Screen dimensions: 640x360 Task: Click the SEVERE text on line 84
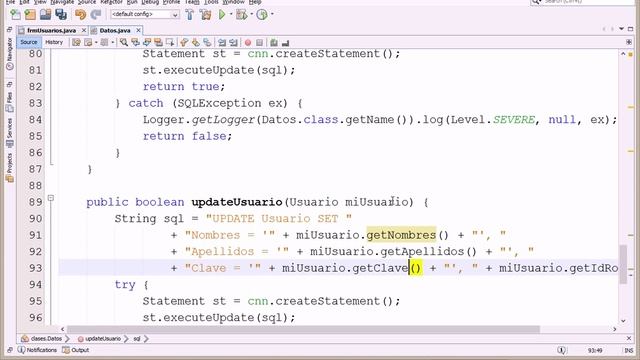pos(514,120)
